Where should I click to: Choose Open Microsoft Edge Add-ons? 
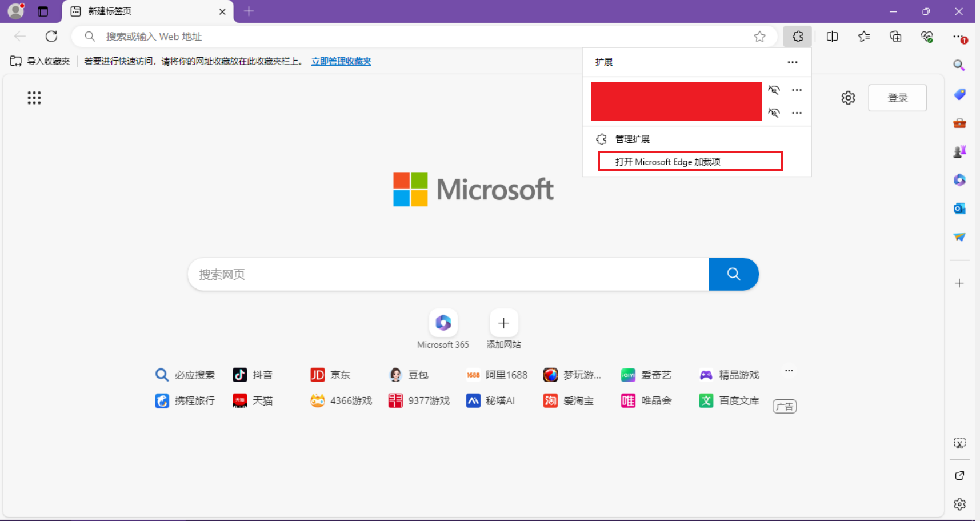pos(667,162)
